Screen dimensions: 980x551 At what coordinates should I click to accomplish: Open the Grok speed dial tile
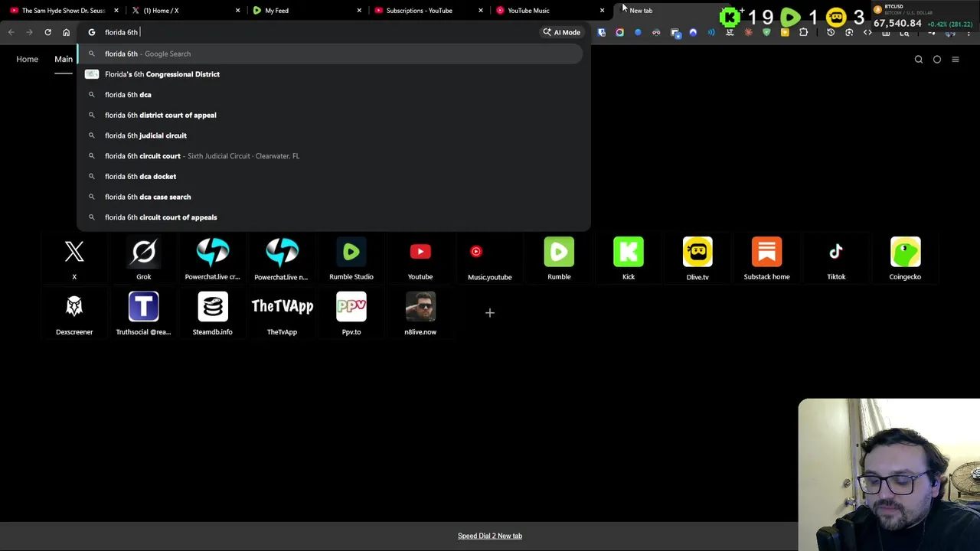143,259
